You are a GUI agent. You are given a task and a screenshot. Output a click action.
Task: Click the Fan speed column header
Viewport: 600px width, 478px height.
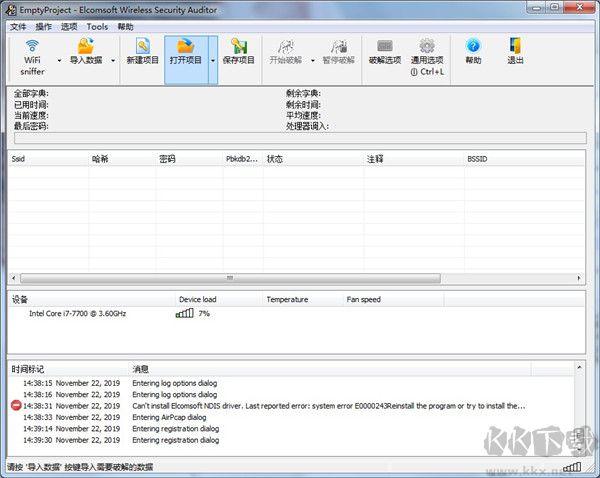[x=393, y=300]
